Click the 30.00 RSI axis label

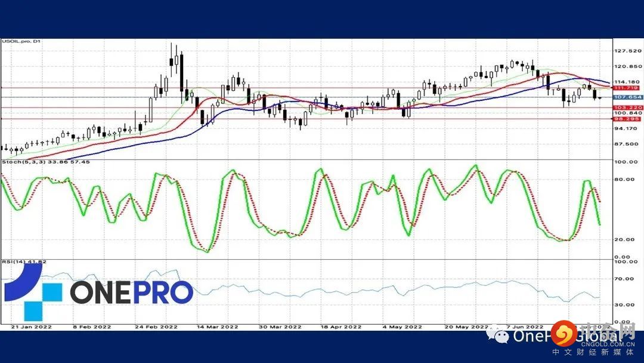pyautogui.click(x=626, y=304)
